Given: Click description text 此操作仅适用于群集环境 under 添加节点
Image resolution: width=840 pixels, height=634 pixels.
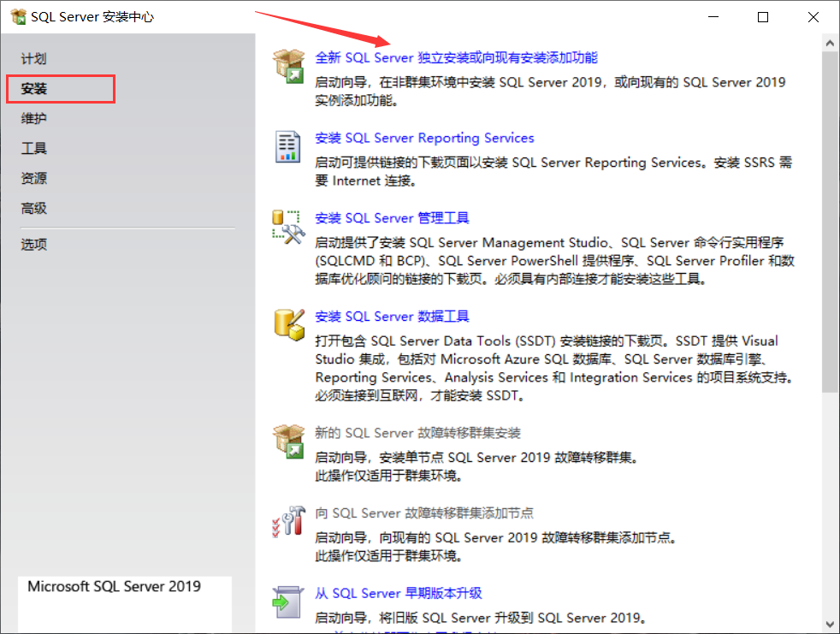Looking at the screenshot, I should [x=388, y=556].
